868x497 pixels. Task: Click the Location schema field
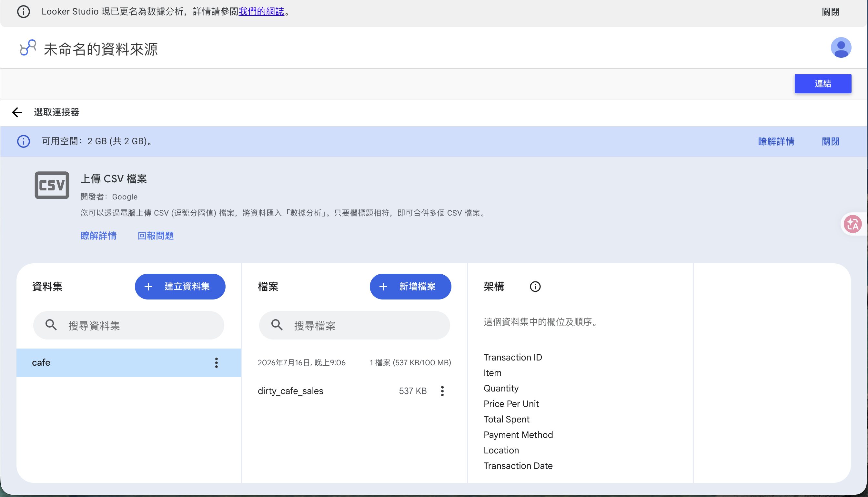click(501, 450)
